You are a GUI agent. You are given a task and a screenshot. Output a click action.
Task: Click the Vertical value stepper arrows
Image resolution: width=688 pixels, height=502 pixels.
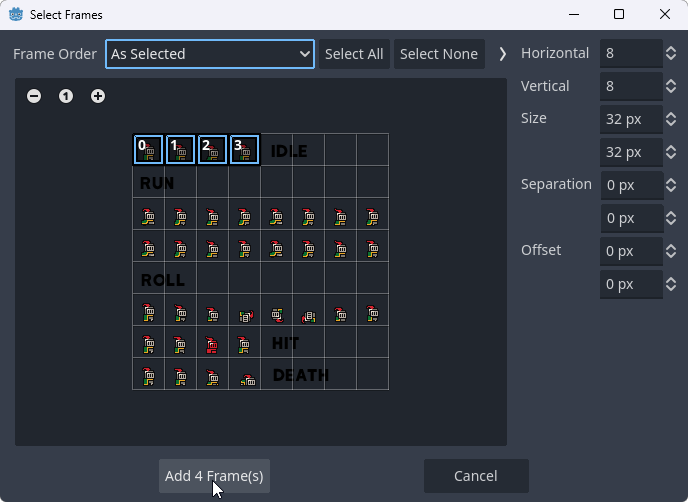click(671, 86)
